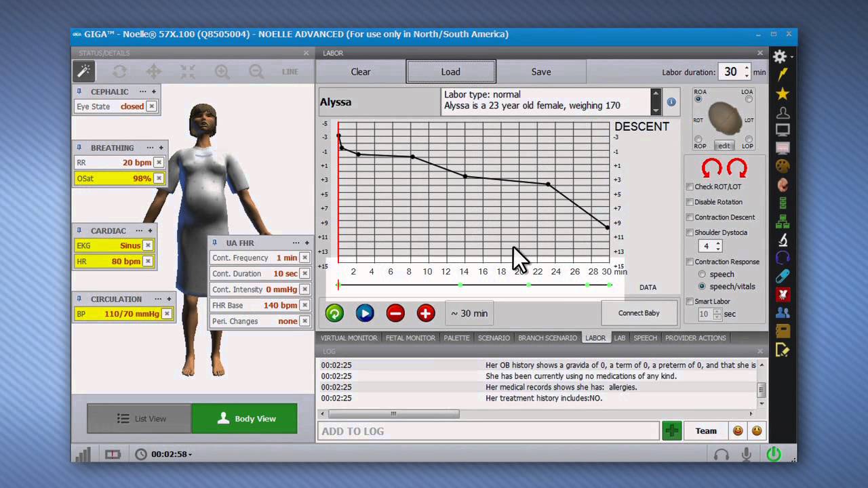The image size is (868, 488).
Task: Click the green power icon in status bar
Action: click(774, 454)
